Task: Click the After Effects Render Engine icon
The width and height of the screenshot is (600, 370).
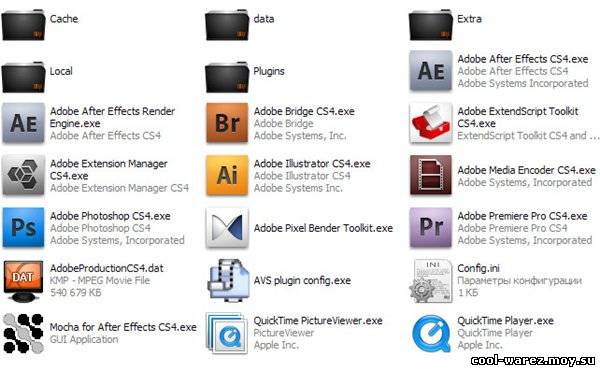Action: (x=23, y=123)
